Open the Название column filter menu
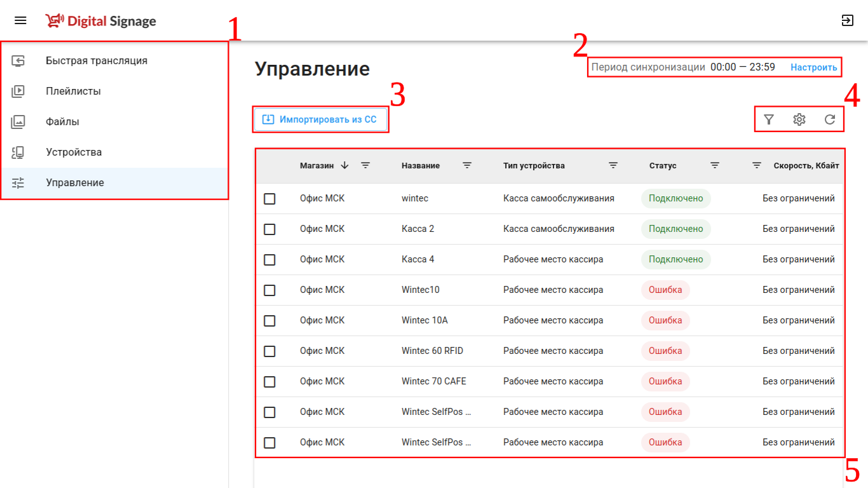 coord(467,165)
